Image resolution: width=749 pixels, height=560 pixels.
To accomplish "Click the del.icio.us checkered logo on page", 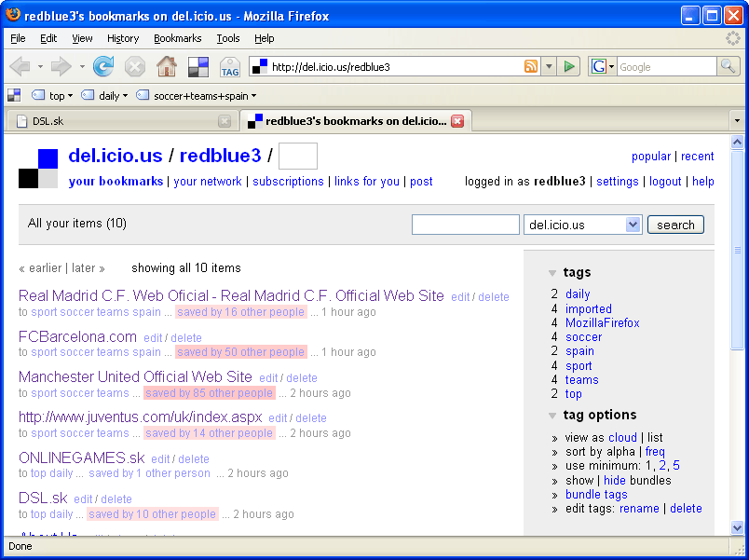I will coord(38,169).
